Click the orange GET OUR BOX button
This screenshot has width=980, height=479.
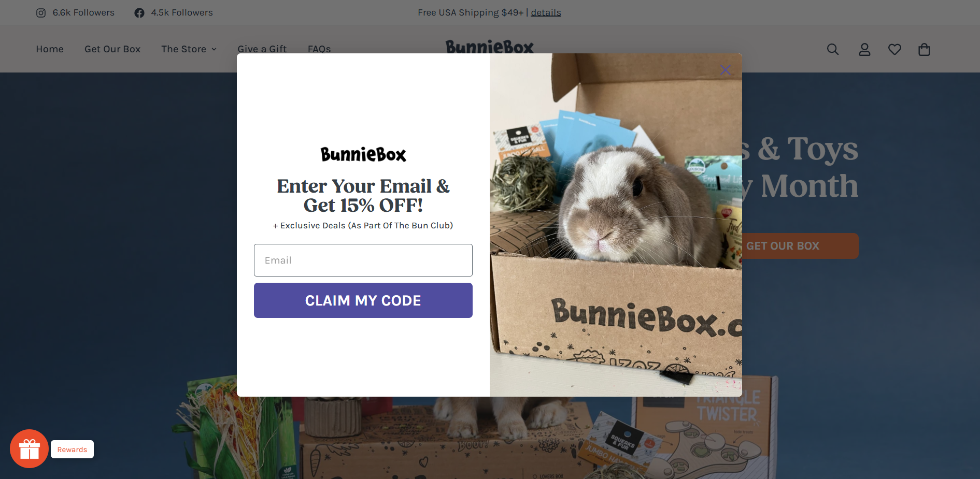click(x=800, y=246)
